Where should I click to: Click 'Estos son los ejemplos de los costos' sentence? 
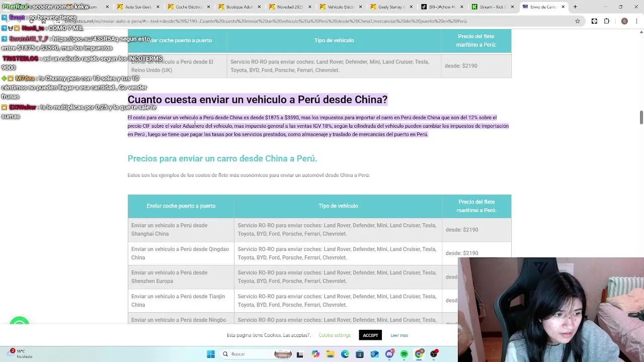[249, 175]
